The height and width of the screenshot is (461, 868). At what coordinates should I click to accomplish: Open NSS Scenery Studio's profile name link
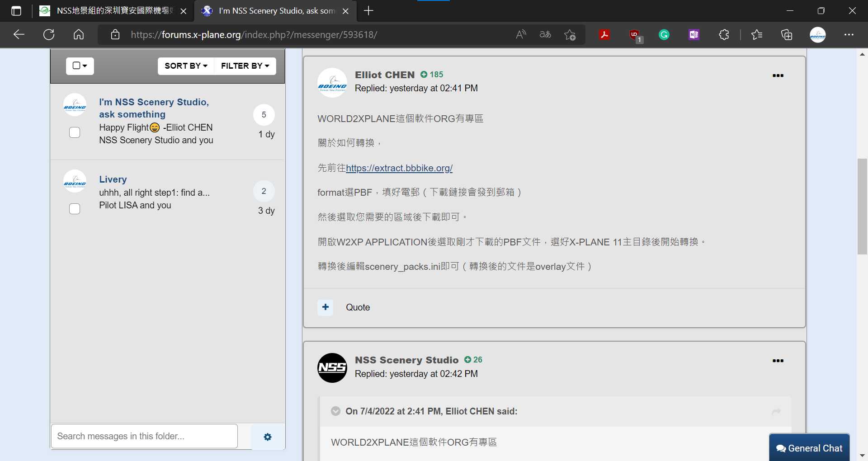click(407, 360)
